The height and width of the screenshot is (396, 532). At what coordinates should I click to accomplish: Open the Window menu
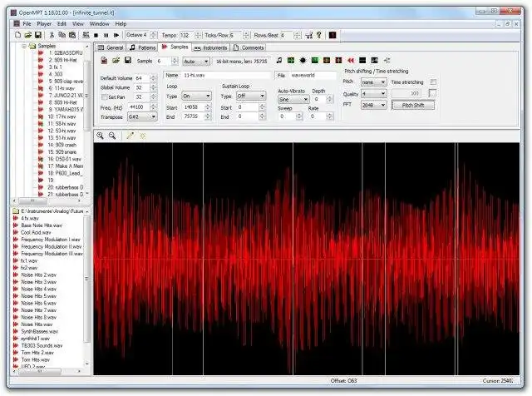tap(100, 24)
